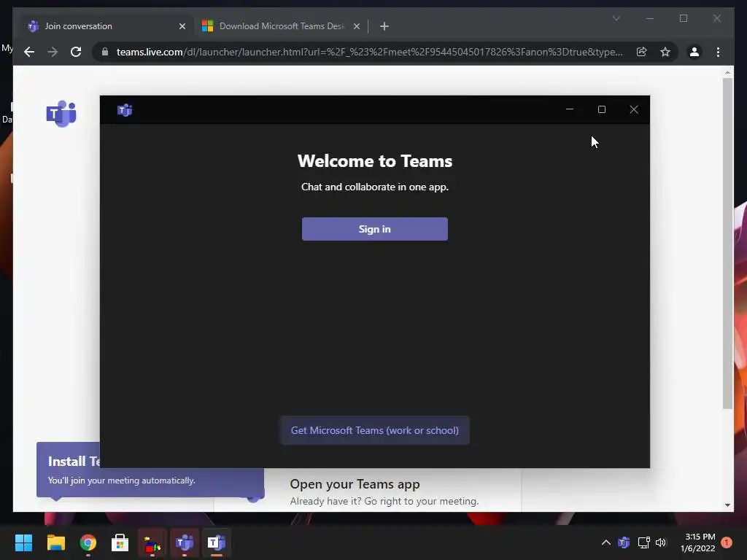Share this page icon in address bar
Screen dimensions: 747x560
click(x=642, y=52)
